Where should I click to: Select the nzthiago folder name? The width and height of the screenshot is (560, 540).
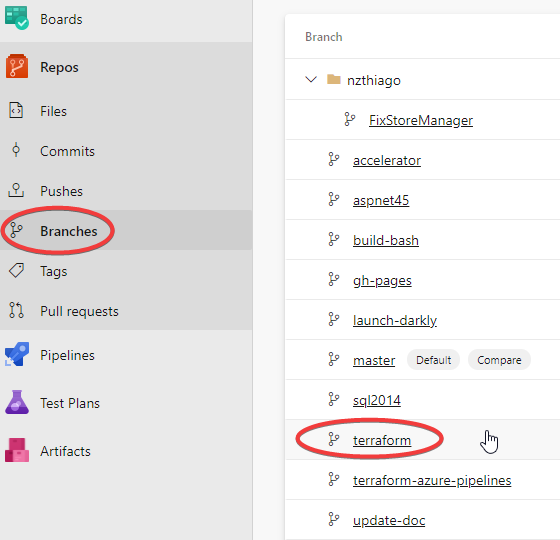tap(374, 80)
